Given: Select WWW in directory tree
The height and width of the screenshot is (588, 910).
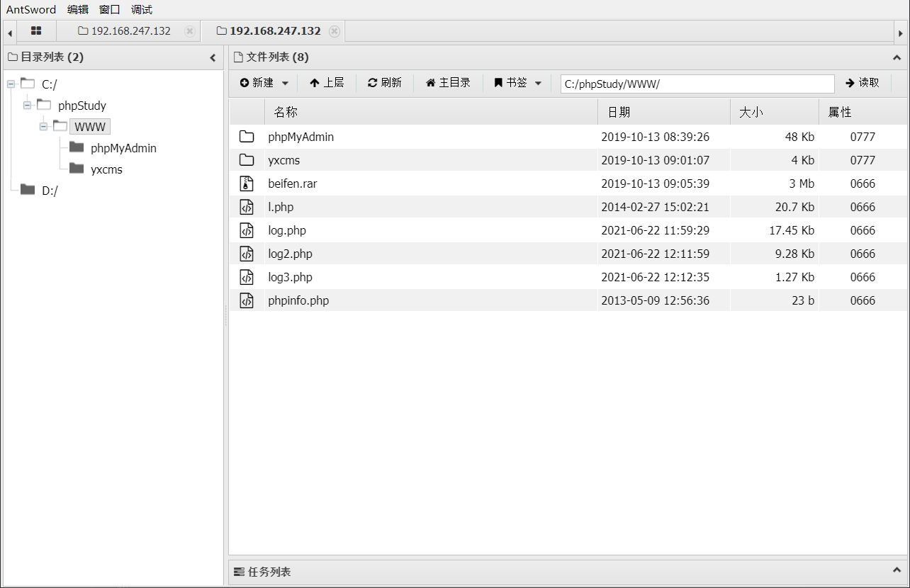Looking at the screenshot, I should point(90,127).
